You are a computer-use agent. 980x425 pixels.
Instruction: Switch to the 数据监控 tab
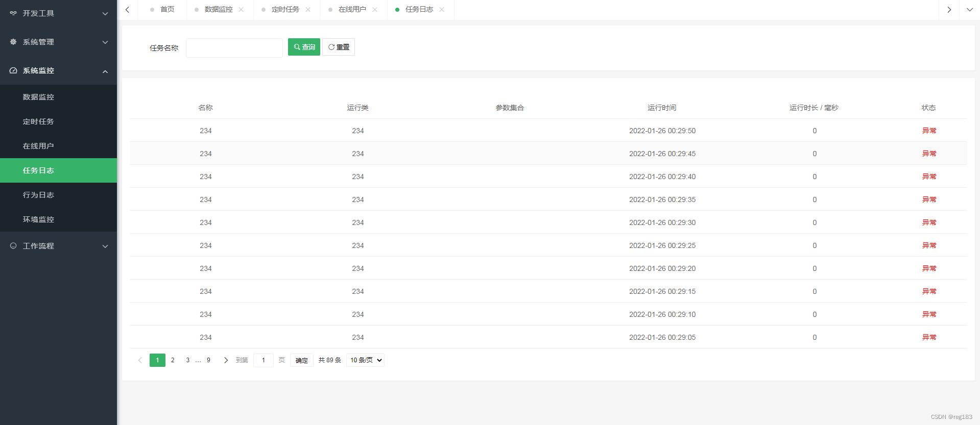(x=219, y=10)
